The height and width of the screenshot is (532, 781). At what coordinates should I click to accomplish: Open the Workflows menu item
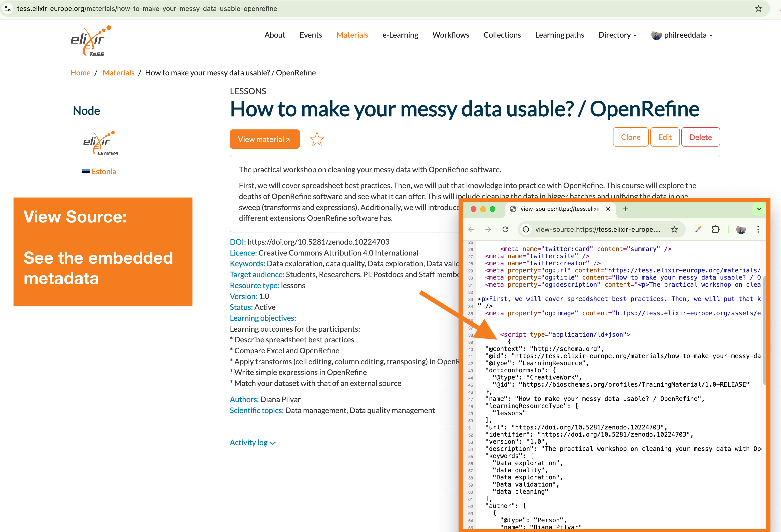click(450, 35)
